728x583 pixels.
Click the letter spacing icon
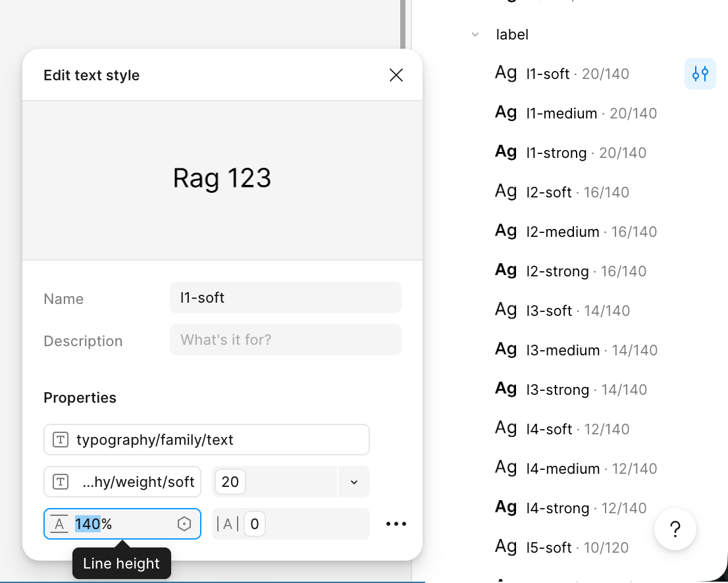pyautogui.click(x=228, y=524)
